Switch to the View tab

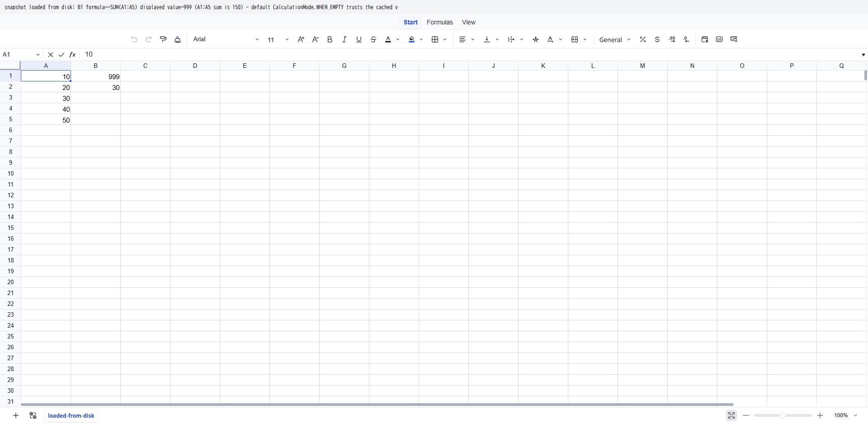click(469, 22)
